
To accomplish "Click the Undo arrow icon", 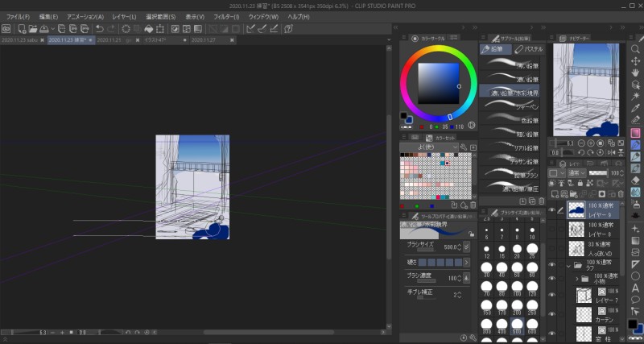I will coord(100,29).
